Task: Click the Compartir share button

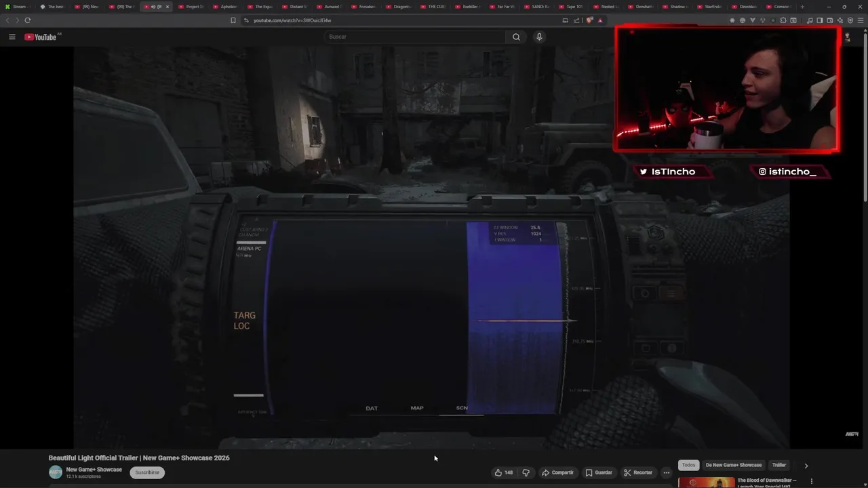Action: pos(557,472)
